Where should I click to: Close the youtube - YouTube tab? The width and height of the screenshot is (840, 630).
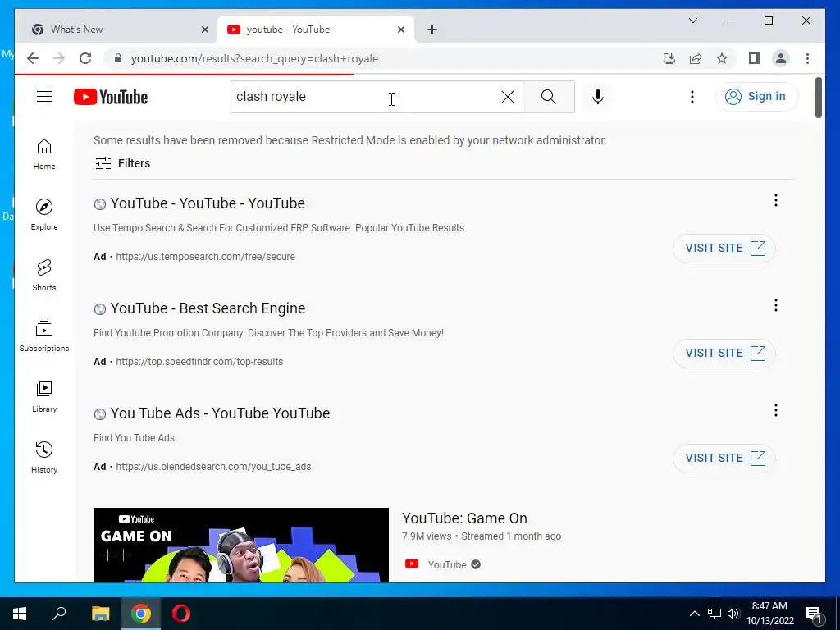(400, 30)
